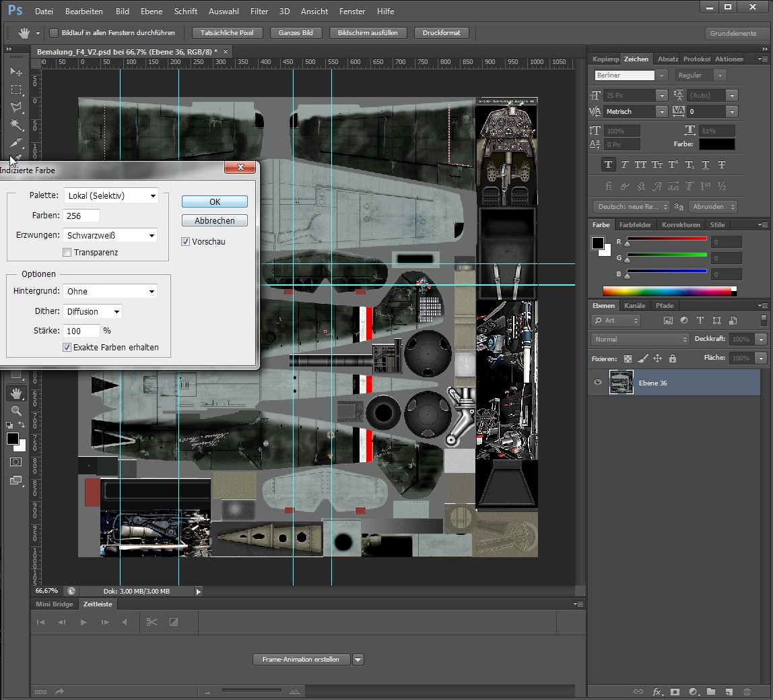Click the trash icon to delete layer
This screenshot has height=700, width=773.
pyautogui.click(x=746, y=691)
